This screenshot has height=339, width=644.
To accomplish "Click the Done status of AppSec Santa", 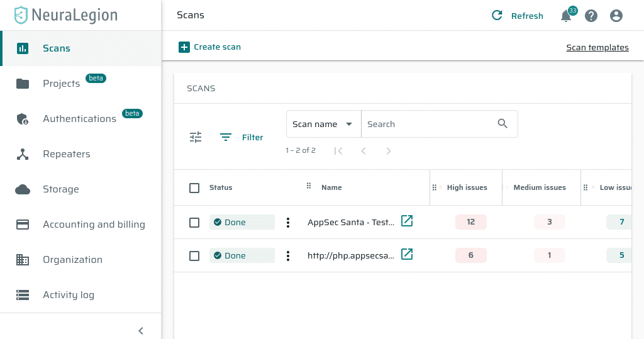I will pyautogui.click(x=242, y=222).
